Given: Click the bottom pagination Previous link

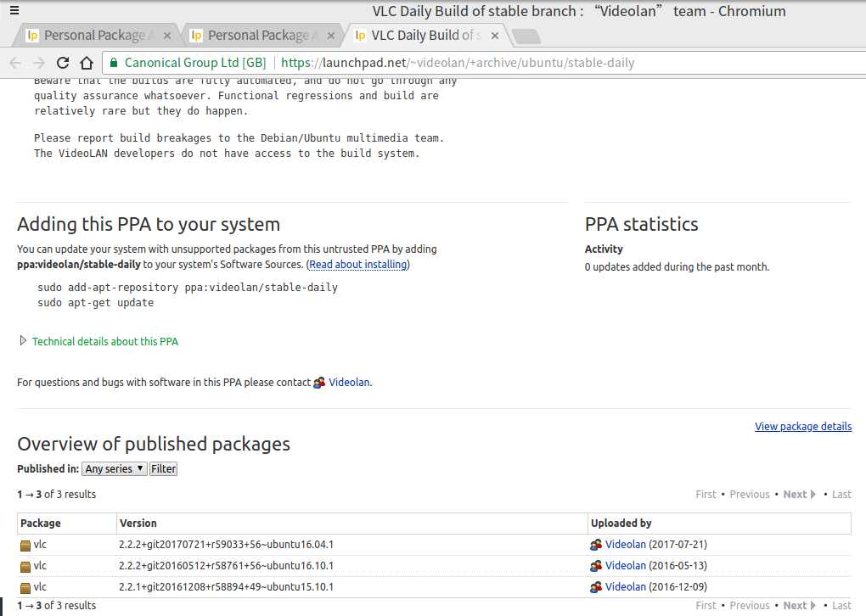Looking at the screenshot, I should point(750,606).
